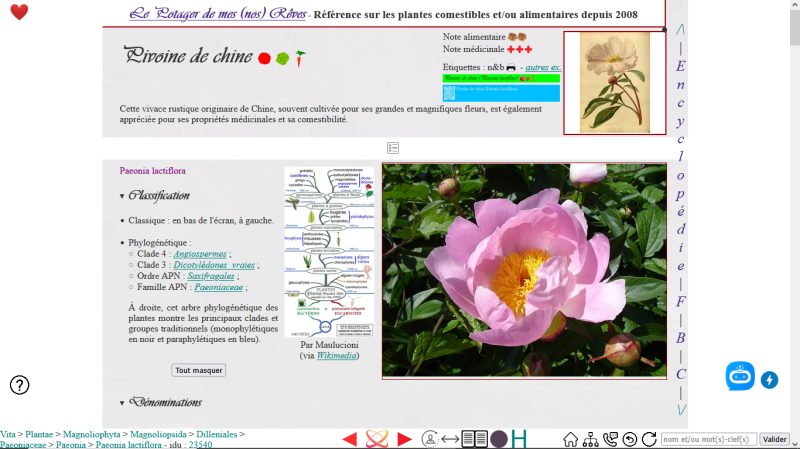Open the Dicotylédones vraies link
This screenshot has width=800, height=449.
[x=214, y=265]
